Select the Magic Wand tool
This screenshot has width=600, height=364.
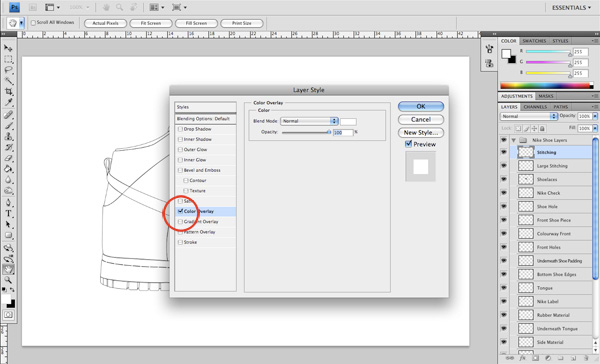[x=8, y=81]
